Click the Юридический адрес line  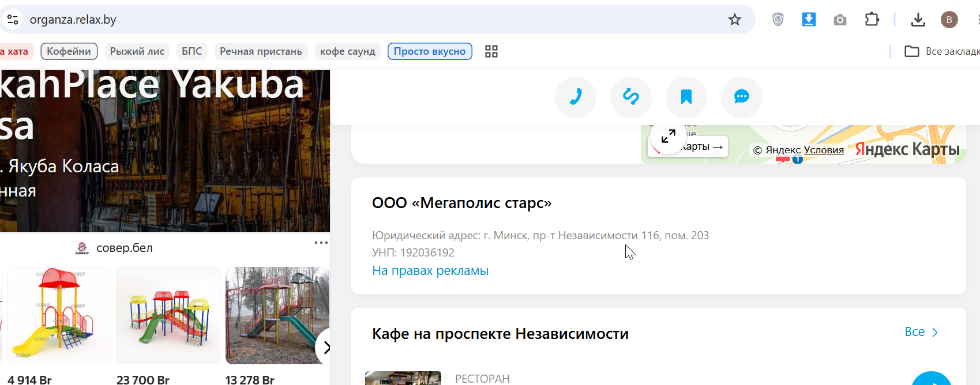(540, 235)
